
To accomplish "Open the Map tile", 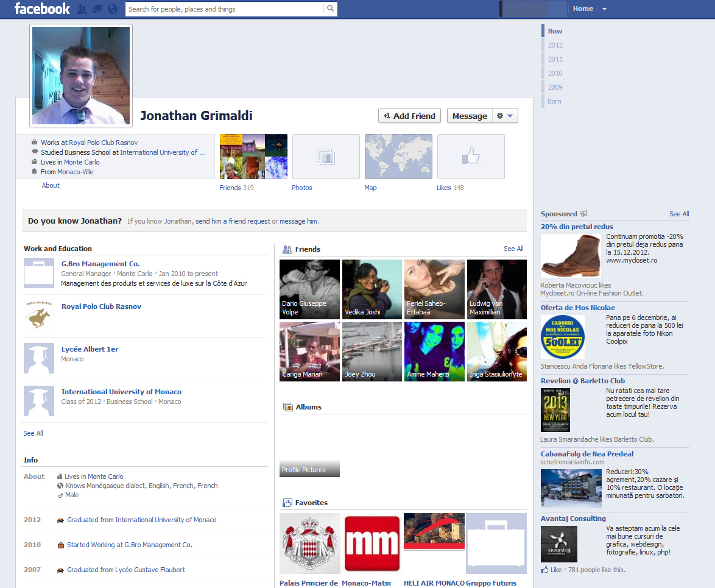I will coord(398,157).
